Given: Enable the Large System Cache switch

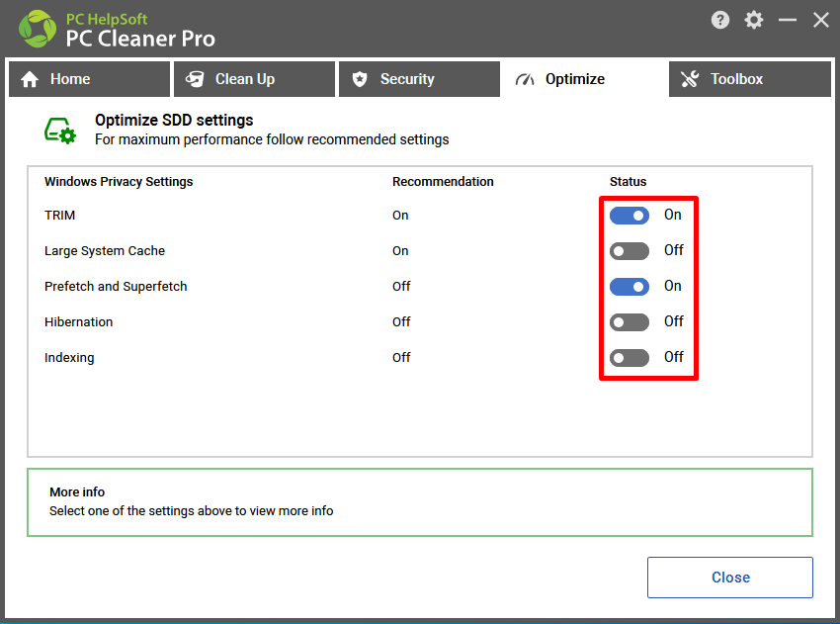Looking at the screenshot, I should pyautogui.click(x=630, y=251).
